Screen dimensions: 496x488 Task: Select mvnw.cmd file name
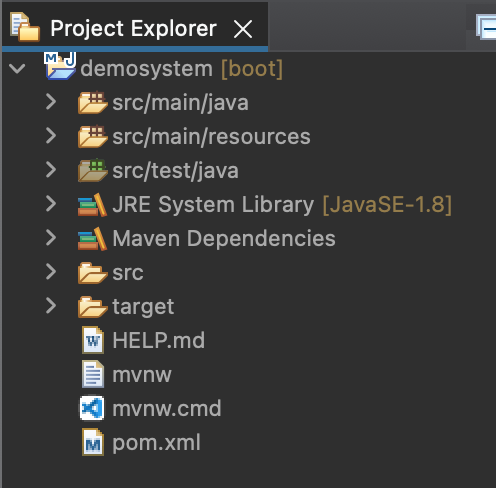(167, 408)
